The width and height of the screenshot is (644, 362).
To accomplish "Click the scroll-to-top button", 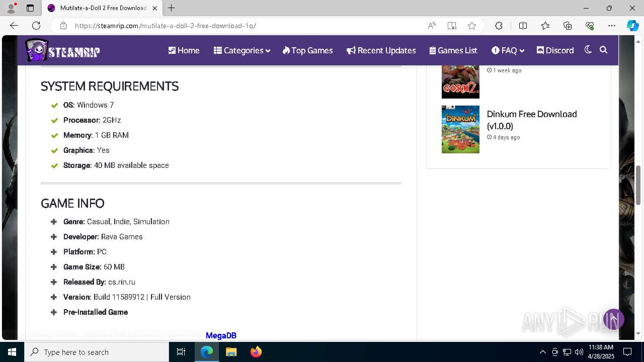I will coord(613,319).
